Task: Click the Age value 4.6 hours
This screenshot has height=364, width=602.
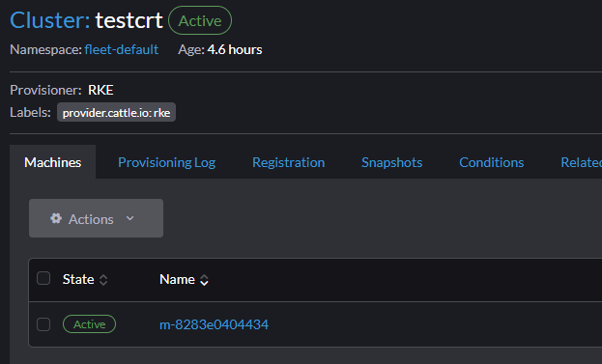Action: (x=235, y=49)
